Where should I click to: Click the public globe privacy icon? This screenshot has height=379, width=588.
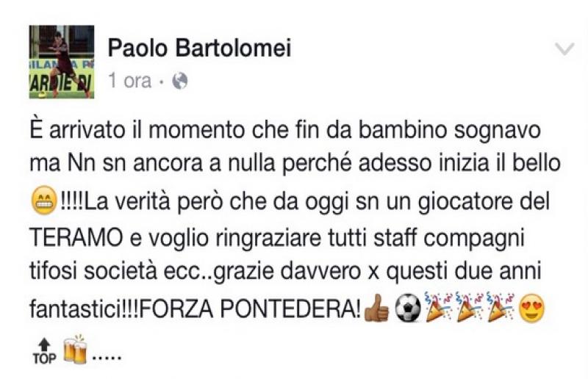pos(179,81)
